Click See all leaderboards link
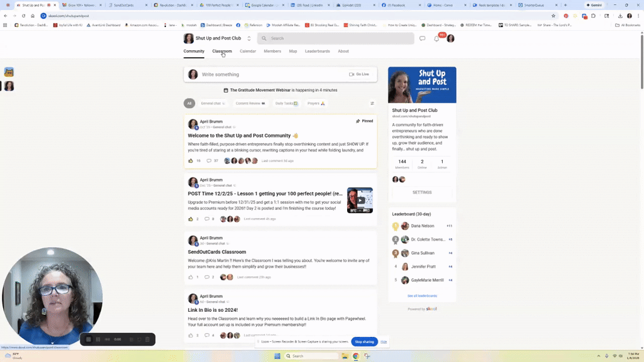The width and height of the screenshot is (644, 362). click(422, 296)
